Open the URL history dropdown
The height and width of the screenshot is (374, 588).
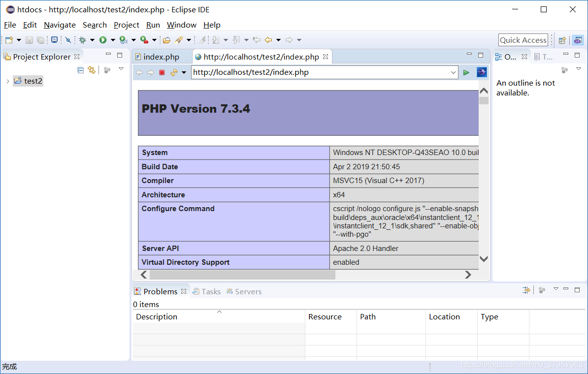tap(454, 72)
